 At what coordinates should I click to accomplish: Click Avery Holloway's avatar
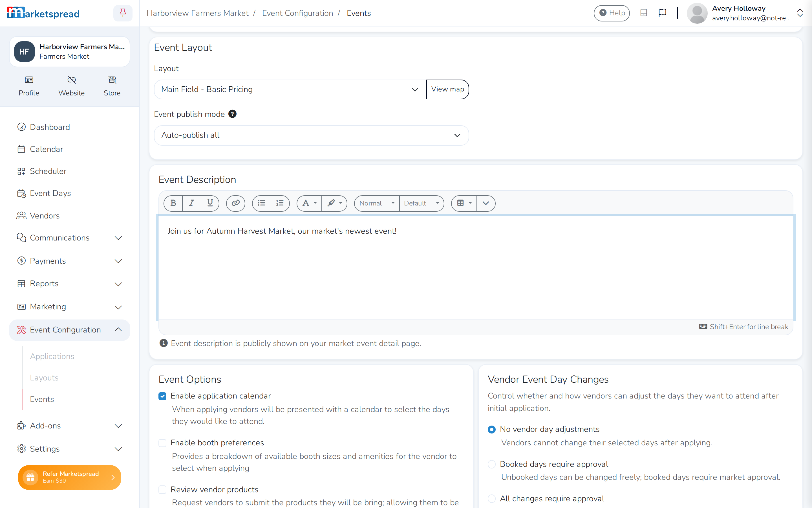pos(697,13)
